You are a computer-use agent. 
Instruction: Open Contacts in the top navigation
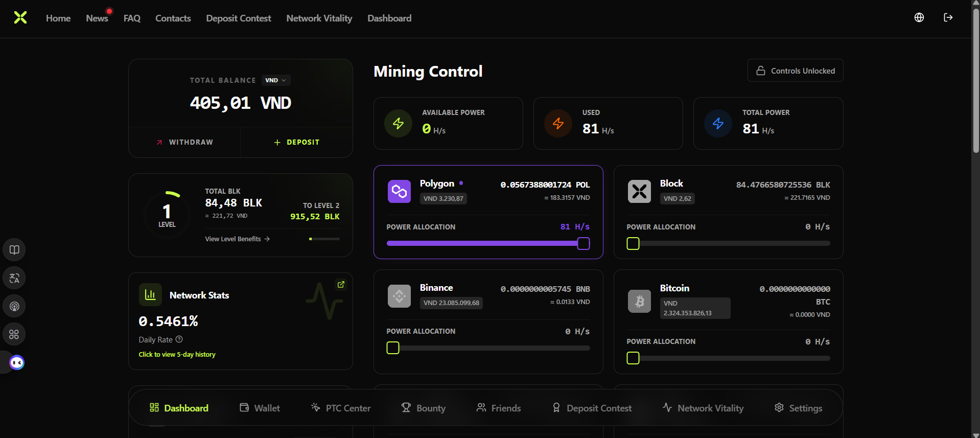tap(173, 18)
